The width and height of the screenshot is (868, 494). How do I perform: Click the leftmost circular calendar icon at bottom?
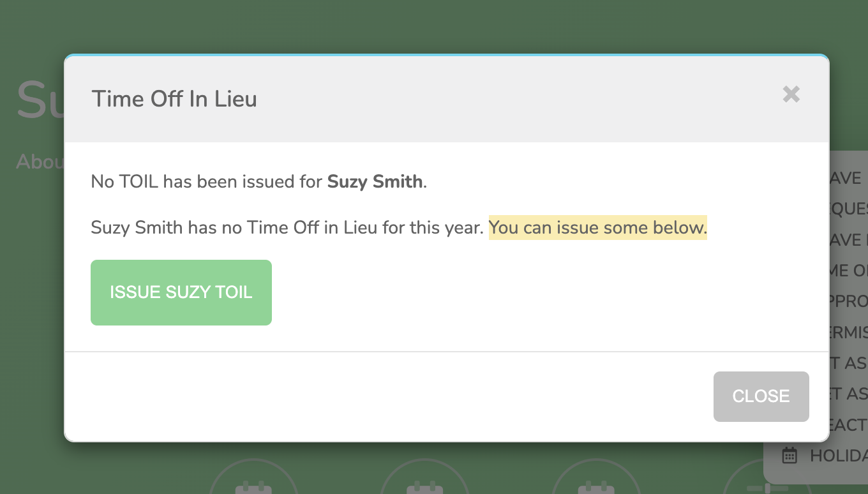point(253,477)
